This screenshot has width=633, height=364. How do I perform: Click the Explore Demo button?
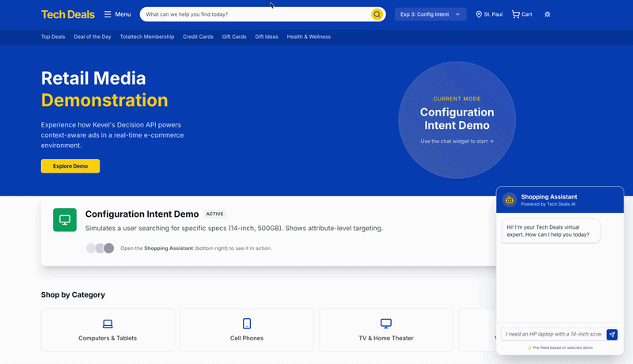tap(70, 166)
